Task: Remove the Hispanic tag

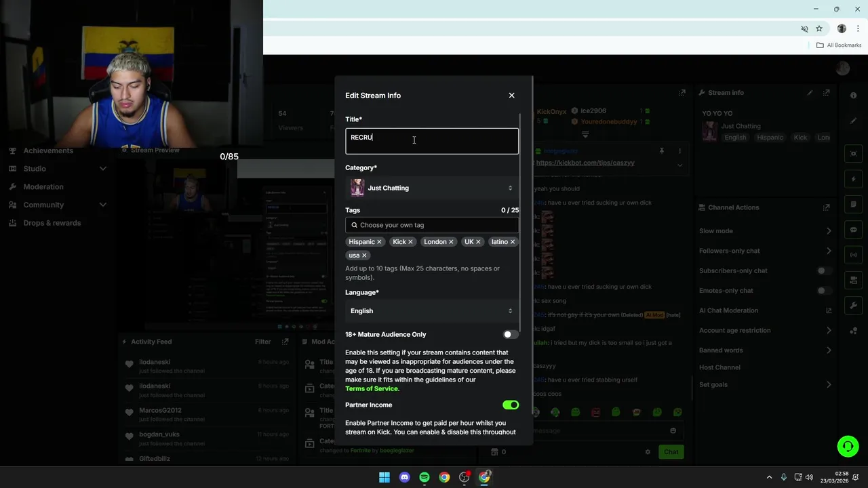Action: point(379,242)
